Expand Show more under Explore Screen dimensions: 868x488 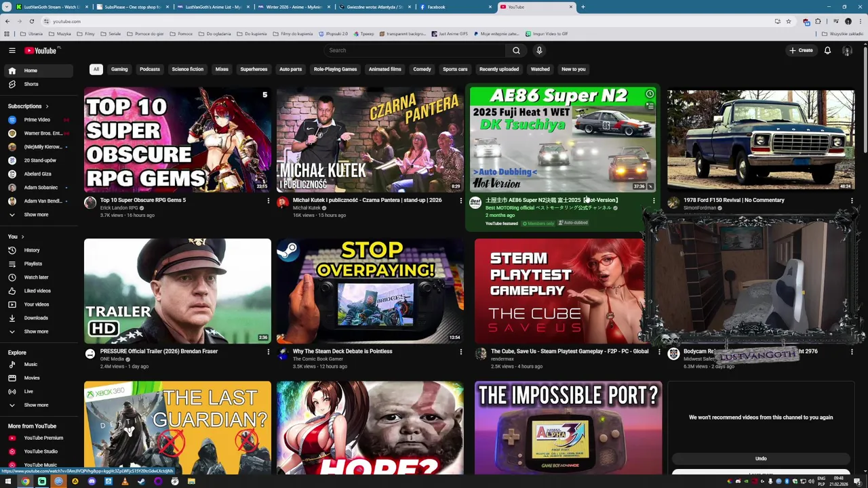[38, 405]
